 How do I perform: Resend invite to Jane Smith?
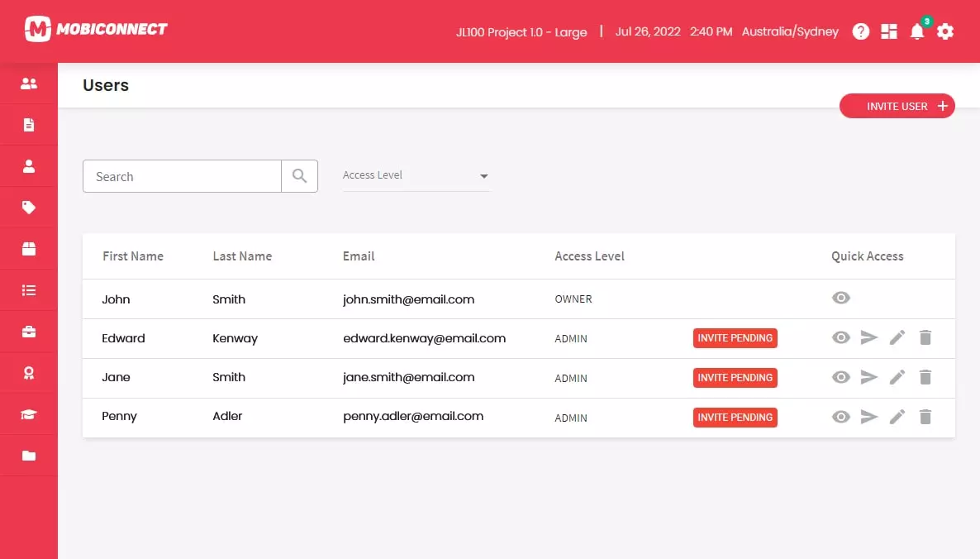868,377
